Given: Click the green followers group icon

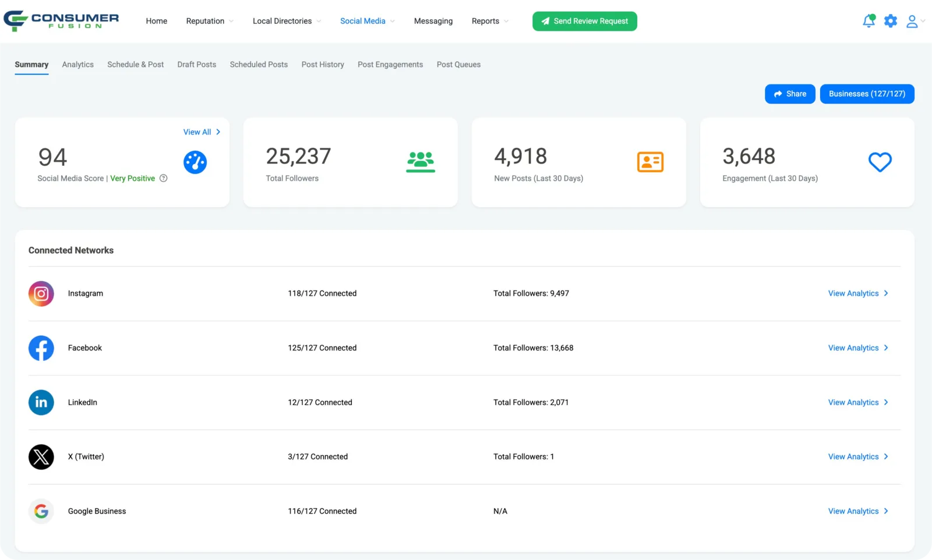Looking at the screenshot, I should click(421, 162).
